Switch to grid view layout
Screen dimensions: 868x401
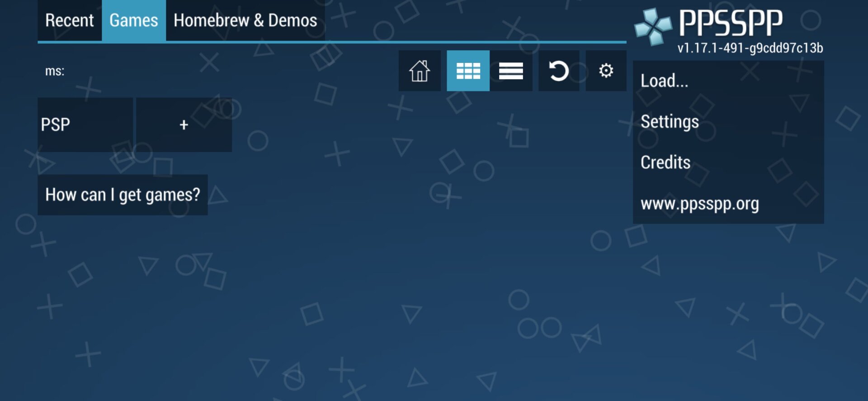coord(468,71)
